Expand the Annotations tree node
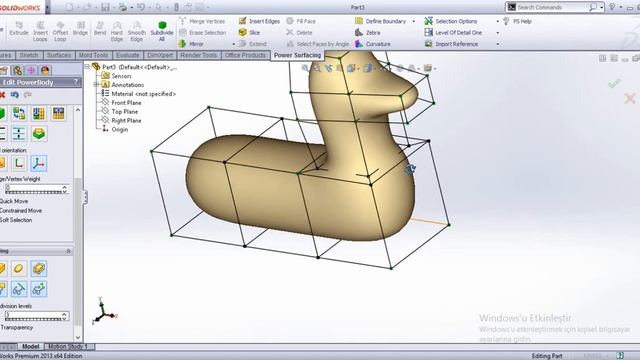 [96, 84]
